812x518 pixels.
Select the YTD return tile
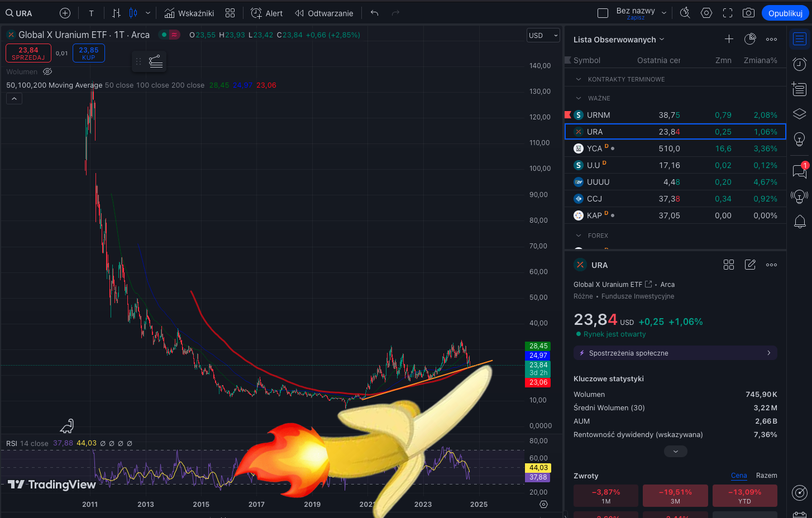click(x=744, y=496)
